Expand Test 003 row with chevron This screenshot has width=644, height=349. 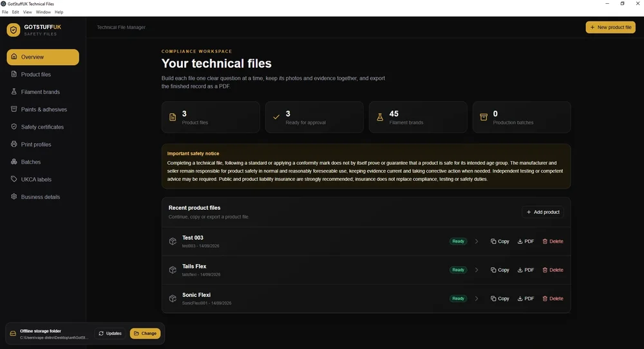coord(477,241)
